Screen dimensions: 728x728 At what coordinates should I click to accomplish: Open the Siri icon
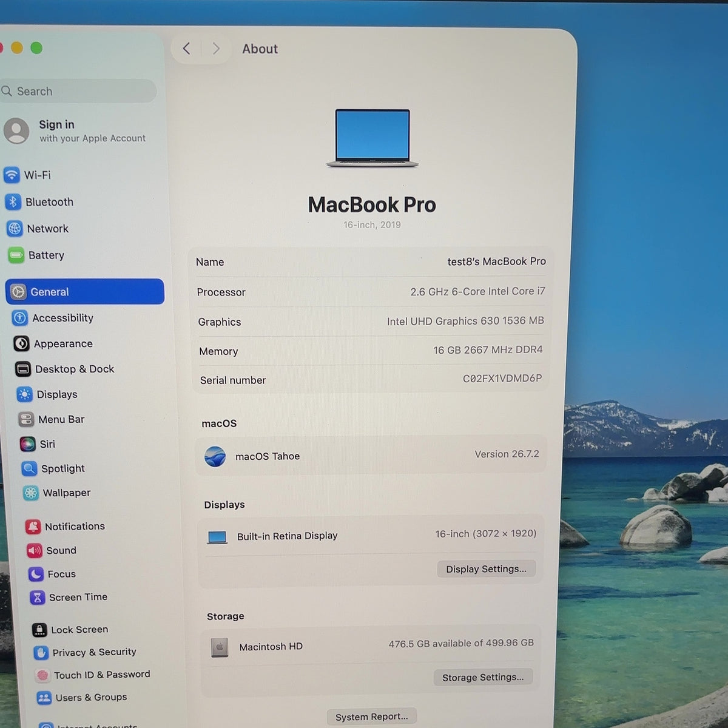click(27, 444)
